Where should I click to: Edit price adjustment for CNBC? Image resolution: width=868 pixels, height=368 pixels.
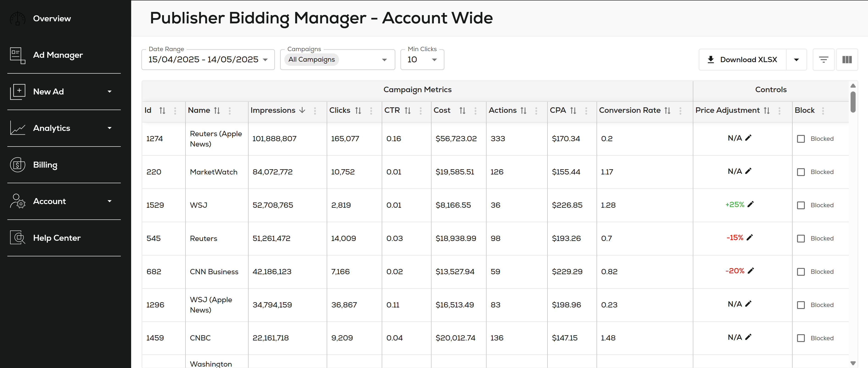click(x=748, y=337)
